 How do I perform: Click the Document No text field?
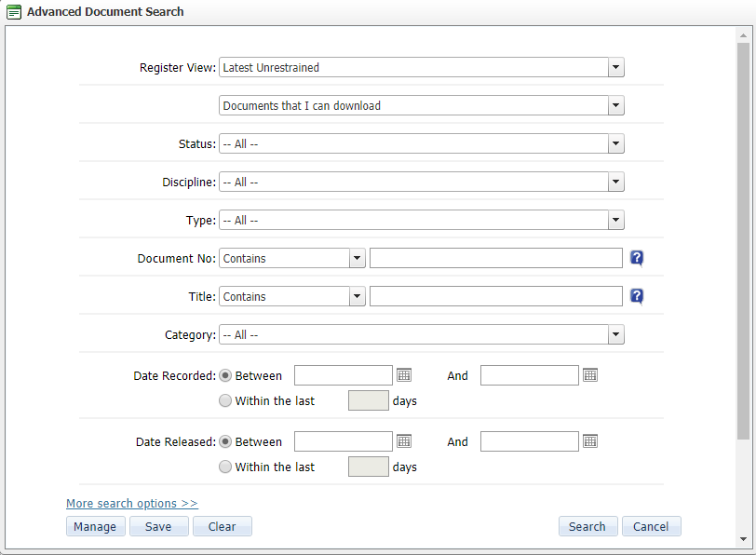(x=496, y=258)
